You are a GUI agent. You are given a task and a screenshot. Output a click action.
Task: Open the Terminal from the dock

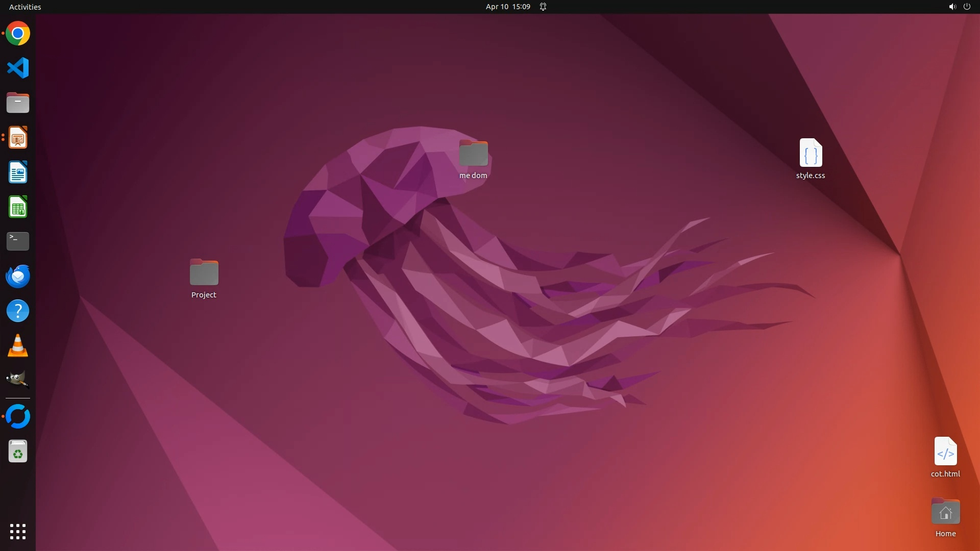tap(18, 241)
